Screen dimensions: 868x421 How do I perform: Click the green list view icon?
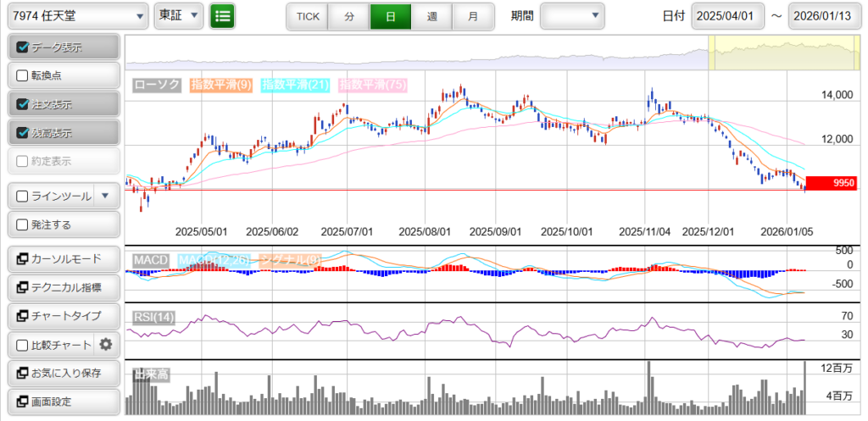tap(222, 16)
